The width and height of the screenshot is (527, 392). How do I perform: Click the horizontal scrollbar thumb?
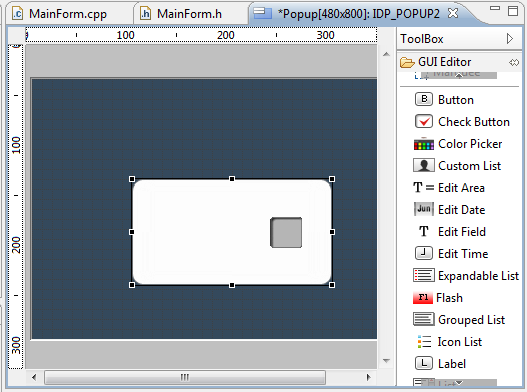[185, 377]
